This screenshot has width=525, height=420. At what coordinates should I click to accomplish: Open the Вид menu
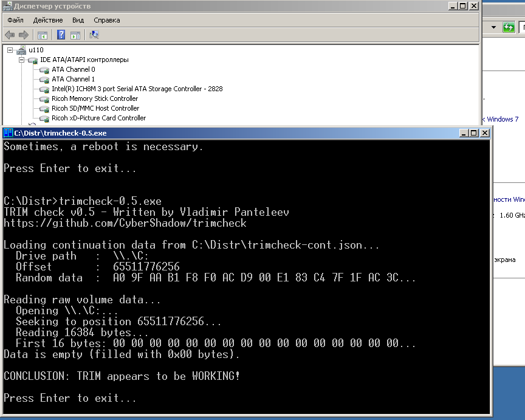[x=78, y=20]
